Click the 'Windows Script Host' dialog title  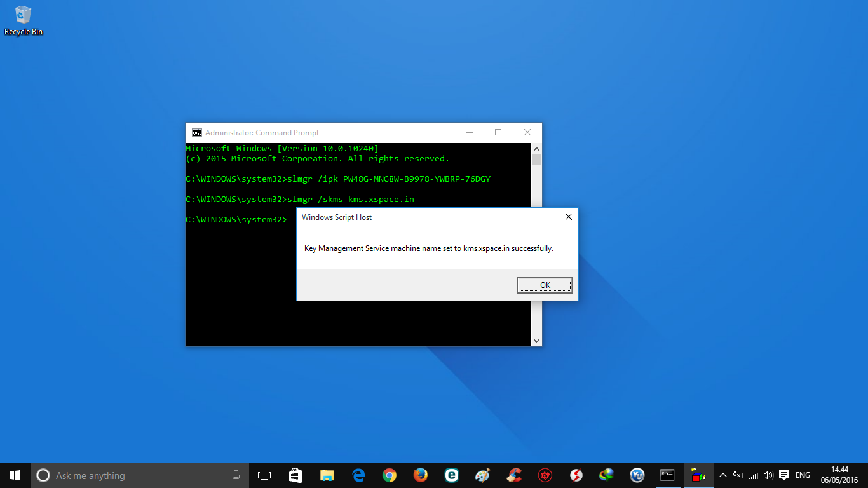[x=337, y=217]
